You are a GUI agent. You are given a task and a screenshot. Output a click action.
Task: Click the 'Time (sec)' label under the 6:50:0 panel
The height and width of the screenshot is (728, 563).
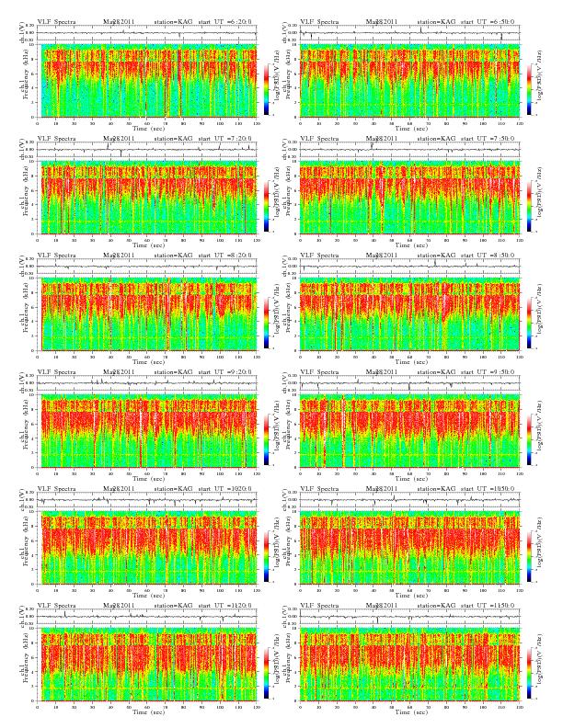tap(411, 128)
